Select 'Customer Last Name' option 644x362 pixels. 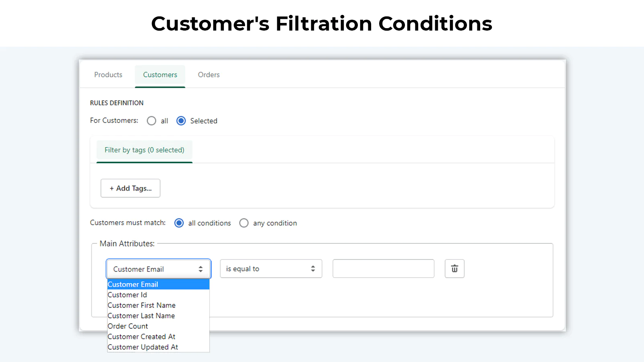[x=141, y=316]
